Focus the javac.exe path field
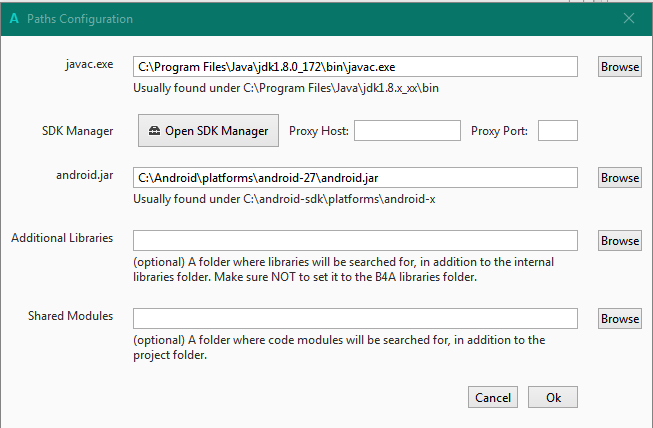The height and width of the screenshot is (428, 653). tap(355, 67)
